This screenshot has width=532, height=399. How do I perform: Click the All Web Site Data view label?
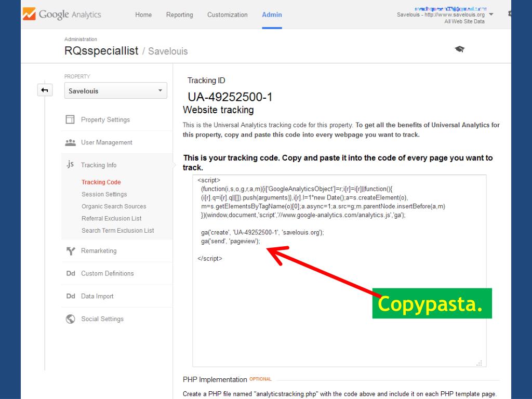pyautogui.click(x=464, y=21)
